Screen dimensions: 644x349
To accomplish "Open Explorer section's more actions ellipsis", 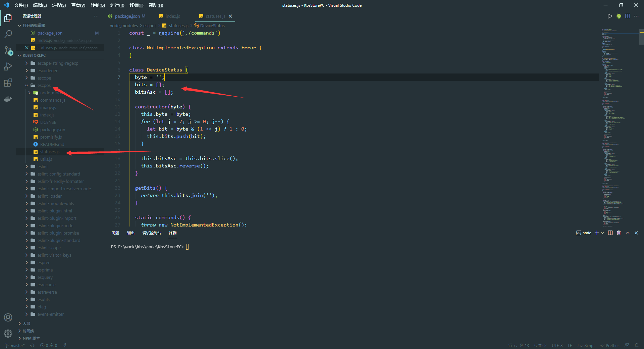I will (96, 16).
